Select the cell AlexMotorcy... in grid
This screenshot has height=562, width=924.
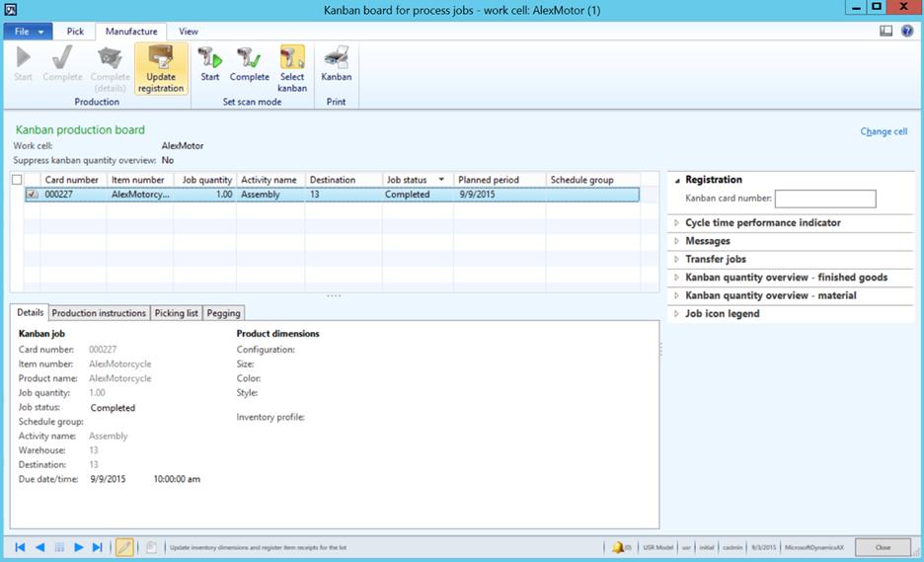(x=140, y=194)
